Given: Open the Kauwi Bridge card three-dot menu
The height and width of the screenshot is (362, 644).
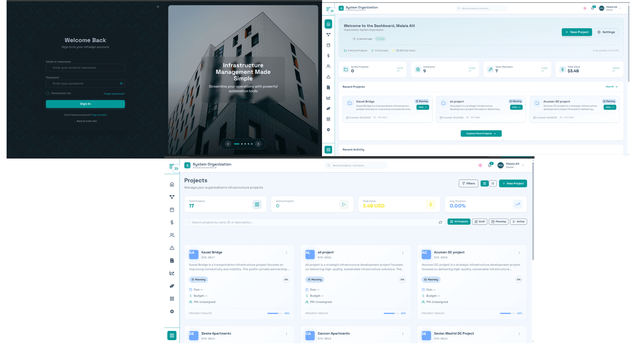Looking at the screenshot, I should click(286, 252).
